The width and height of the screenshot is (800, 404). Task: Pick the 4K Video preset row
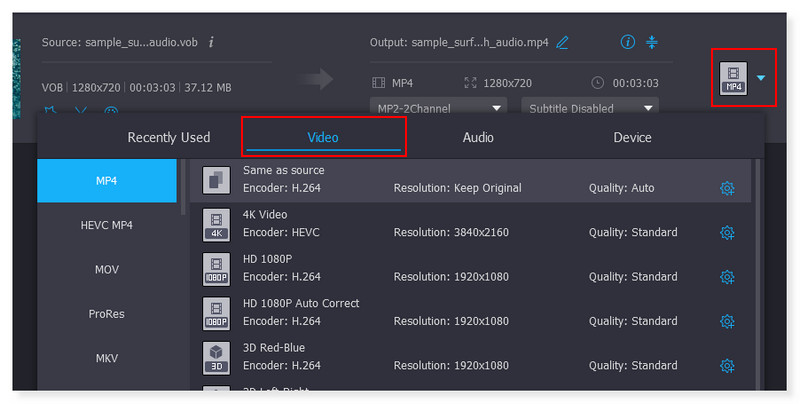pyautogui.click(x=450, y=224)
